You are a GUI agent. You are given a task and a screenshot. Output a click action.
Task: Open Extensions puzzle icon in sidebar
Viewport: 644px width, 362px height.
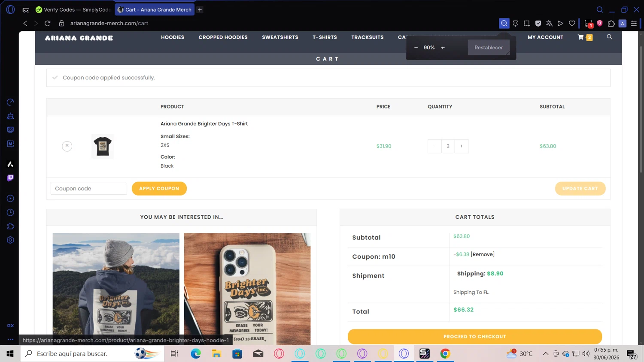pyautogui.click(x=10, y=226)
